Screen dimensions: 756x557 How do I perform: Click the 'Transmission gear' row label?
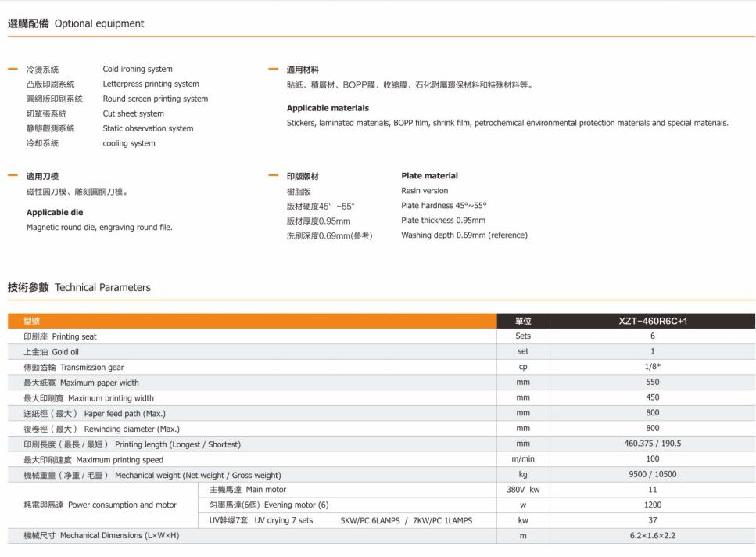[92, 368]
